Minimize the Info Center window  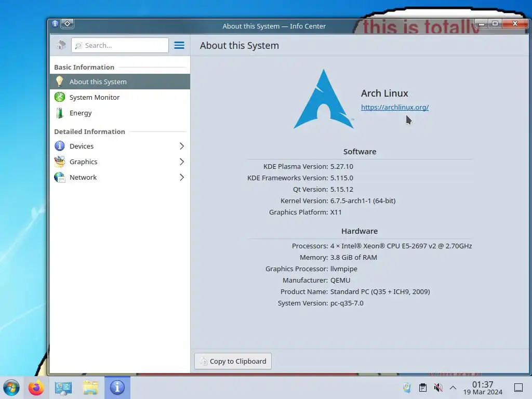[x=482, y=23]
